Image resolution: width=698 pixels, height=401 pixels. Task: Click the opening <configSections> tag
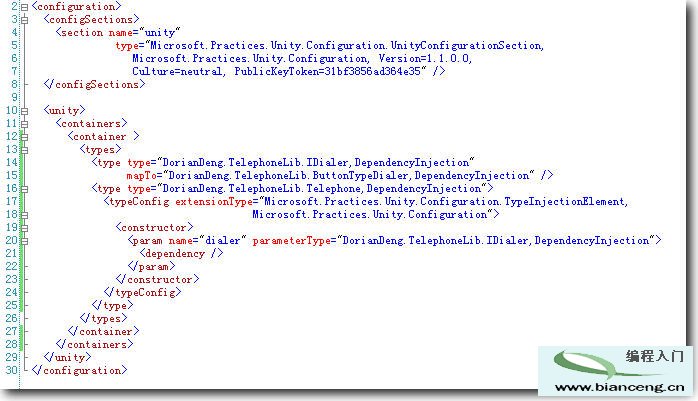point(91,20)
